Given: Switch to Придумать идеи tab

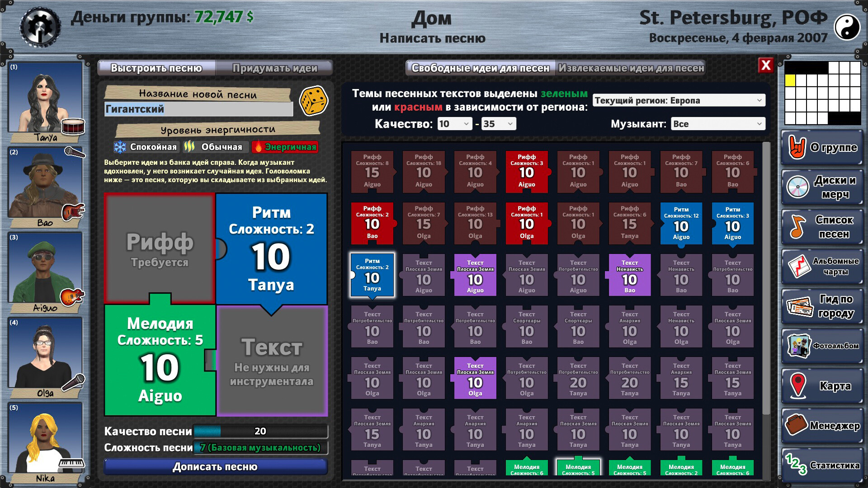Looking at the screenshot, I should pos(274,68).
